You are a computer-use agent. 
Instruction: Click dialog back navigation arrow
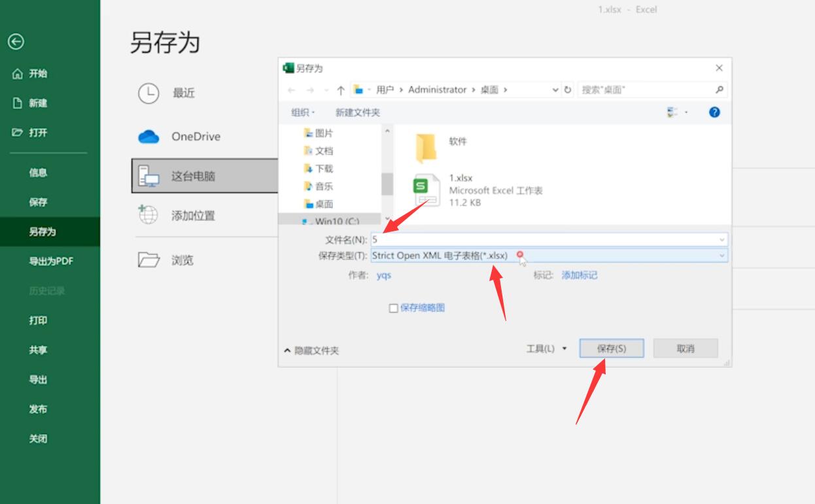(x=292, y=90)
